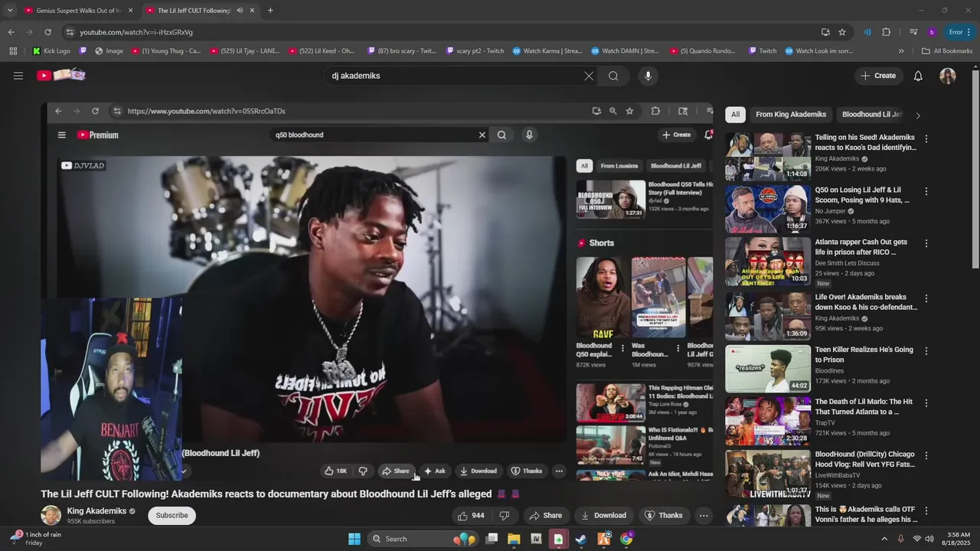Open options for 'The Death of Lil Marlo' video

pos(926,403)
